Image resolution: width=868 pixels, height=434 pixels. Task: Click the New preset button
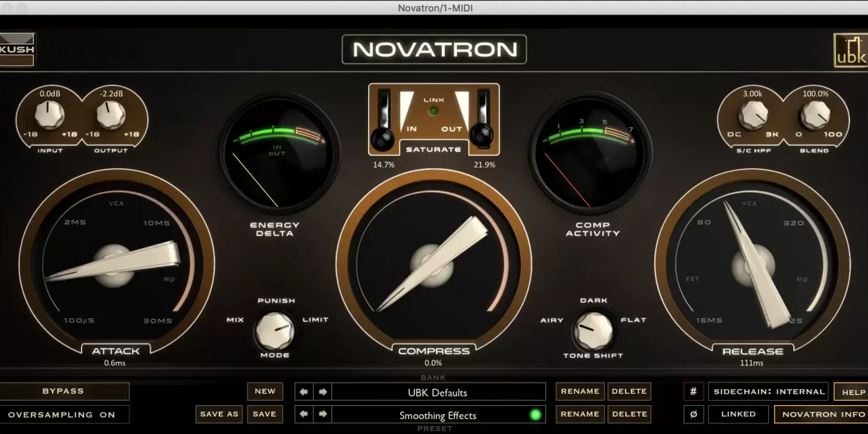(265, 391)
